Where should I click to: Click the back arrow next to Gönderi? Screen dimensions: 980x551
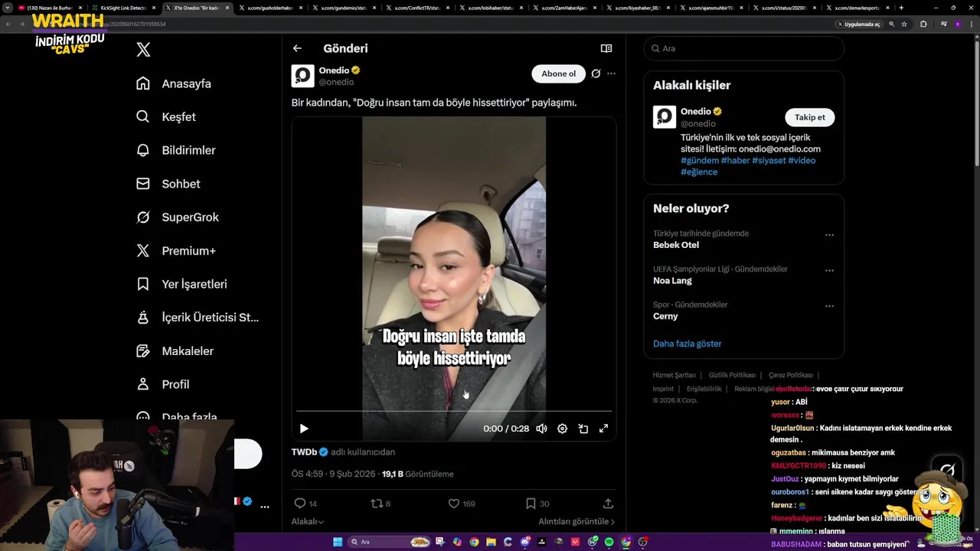coord(297,48)
